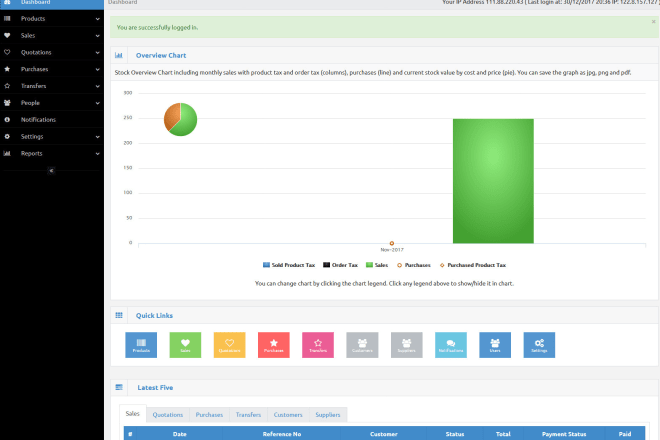
Task: Open the gray Suppliers quick link tile
Action: click(x=406, y=345)
